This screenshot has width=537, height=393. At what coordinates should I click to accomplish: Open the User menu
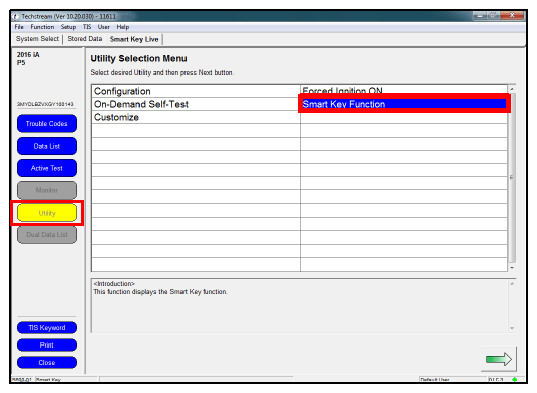103,27
